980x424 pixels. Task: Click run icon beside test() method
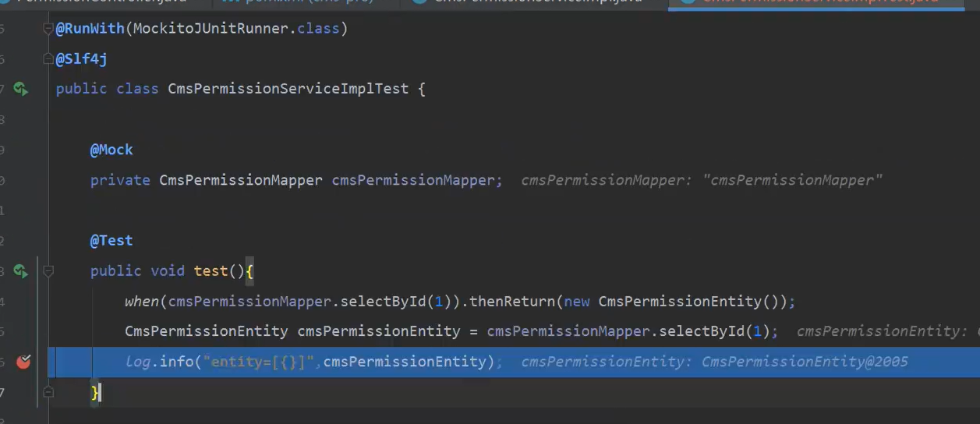[x=21, y=271]
